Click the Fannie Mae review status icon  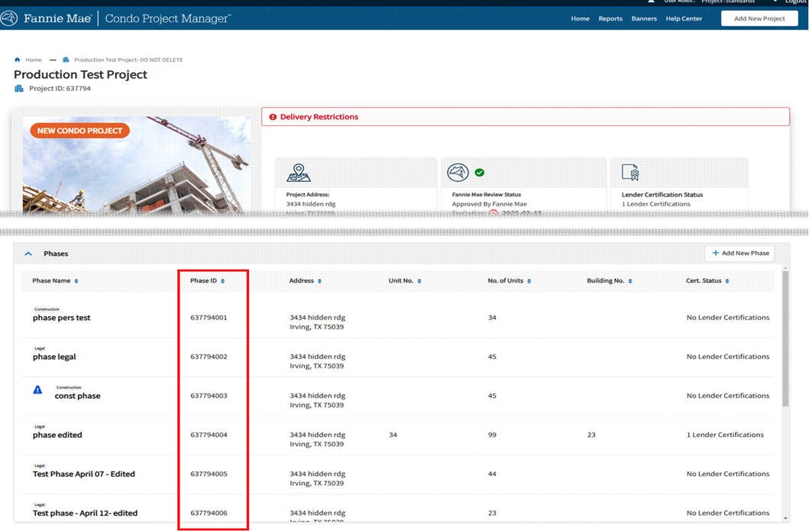pyautogui.click(x=458, y=173)
